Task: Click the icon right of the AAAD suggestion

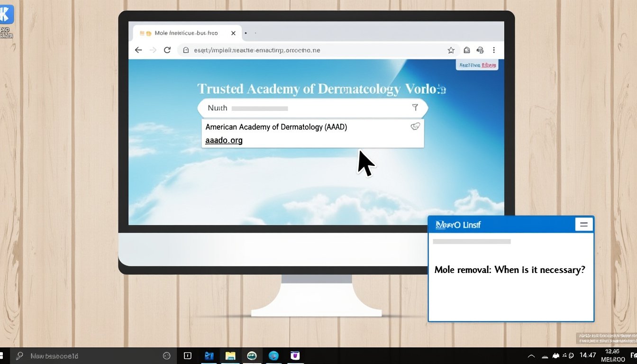Action: pyautogui.click(x=415, y=127)
